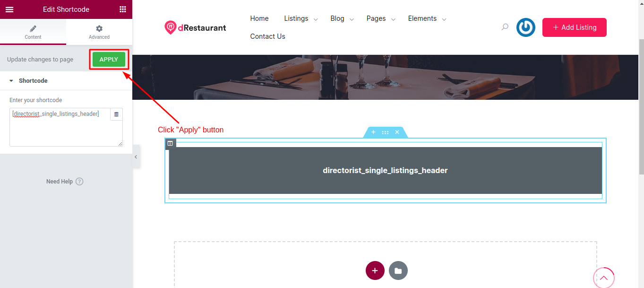Screen dimensions: 644x288
Task: Expand the Blog dropdown chevron
Action: pyautogui.click(x=352, y=19)
